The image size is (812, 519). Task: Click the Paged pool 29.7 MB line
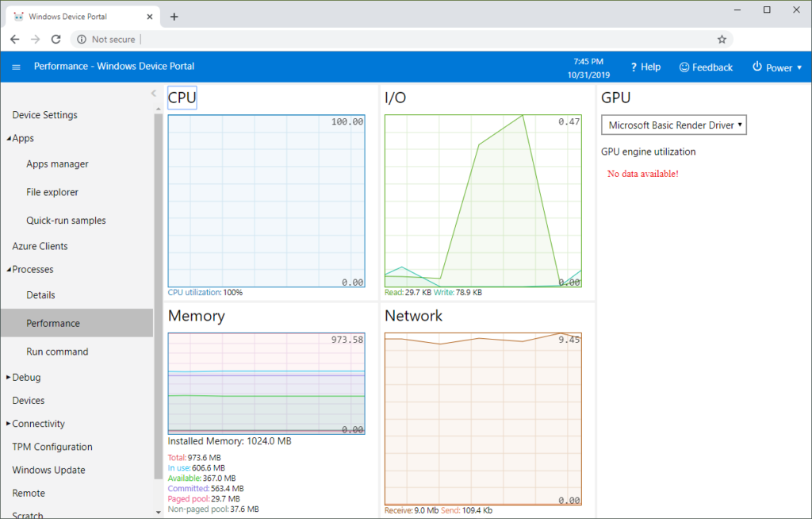204,499
